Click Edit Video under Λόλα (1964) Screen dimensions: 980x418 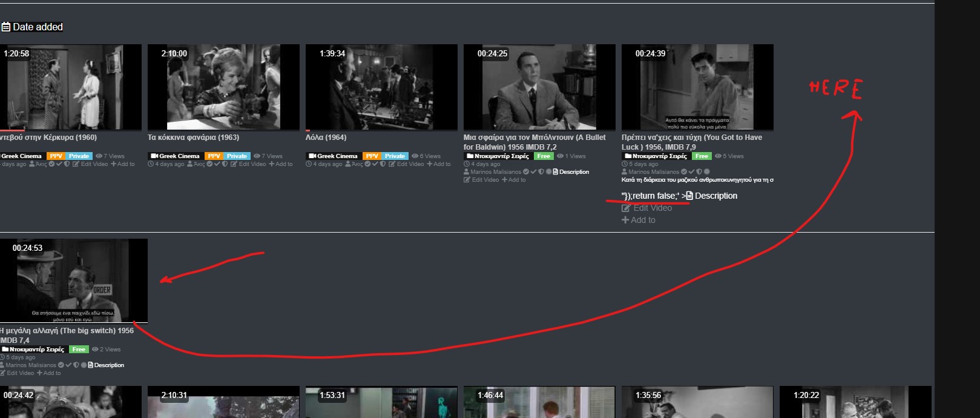[x=406, y=164]
